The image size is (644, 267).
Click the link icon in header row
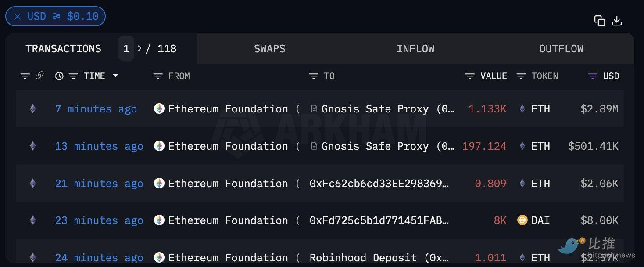point(39,76)
